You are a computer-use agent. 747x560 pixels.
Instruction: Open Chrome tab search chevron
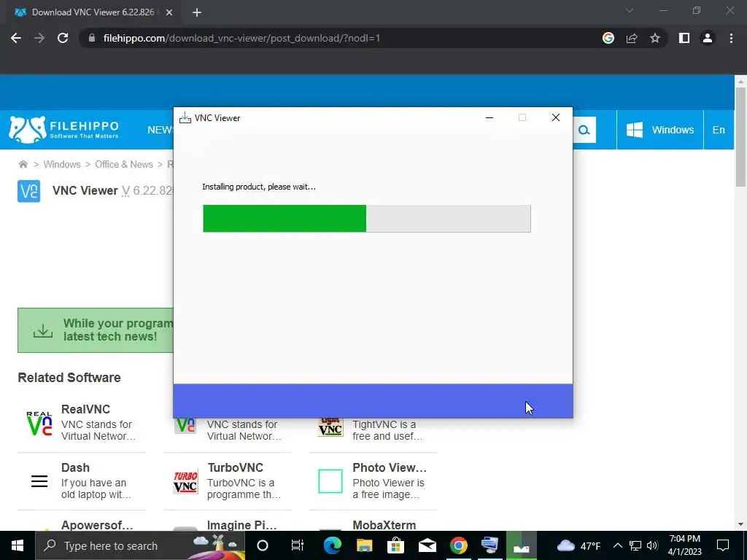[630, 10]
